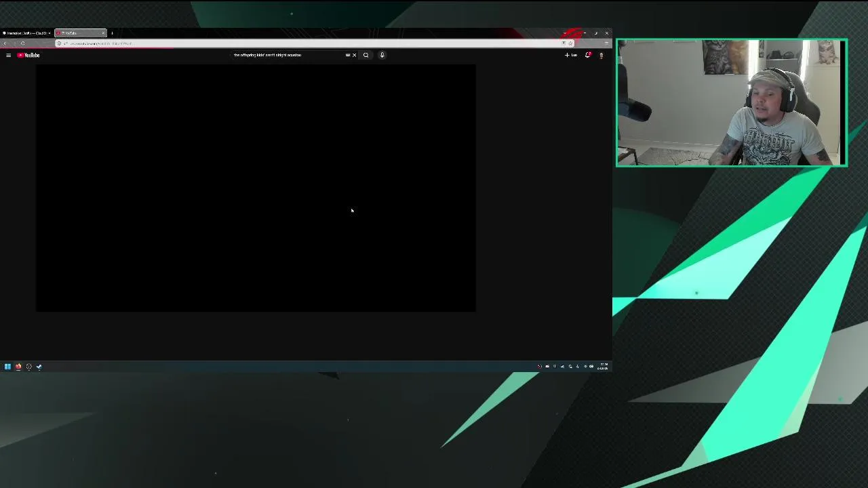Open Steam from the taskbar
Screen dimensions: 868x488
click(x=39, y=367)
